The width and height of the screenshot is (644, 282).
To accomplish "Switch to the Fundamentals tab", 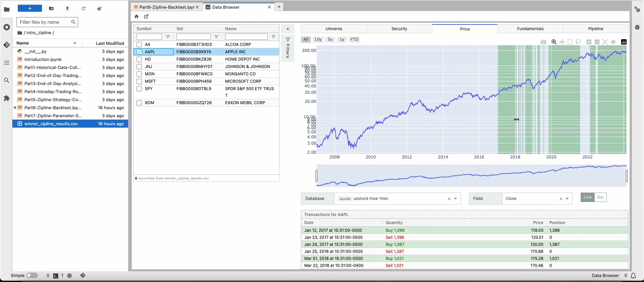I will (x=530, y=29).
